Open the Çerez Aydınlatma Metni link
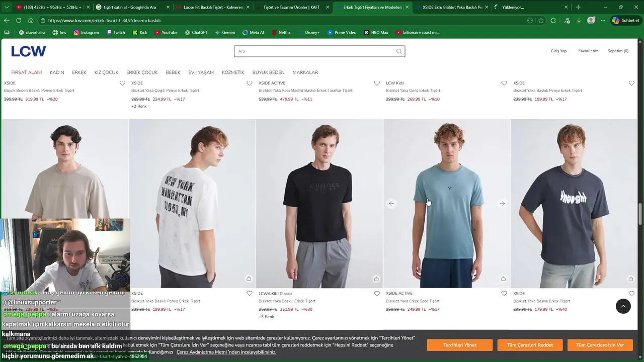Screen dimensions: 644x362 tap(226, 352)
